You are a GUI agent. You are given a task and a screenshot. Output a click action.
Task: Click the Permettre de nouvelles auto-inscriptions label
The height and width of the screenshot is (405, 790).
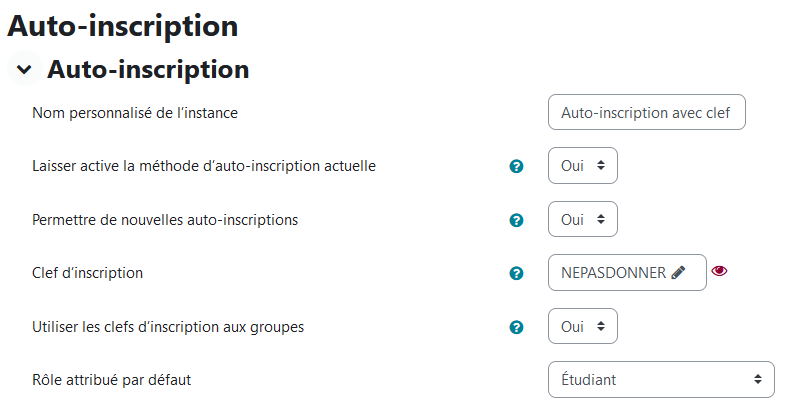(165, 220)
